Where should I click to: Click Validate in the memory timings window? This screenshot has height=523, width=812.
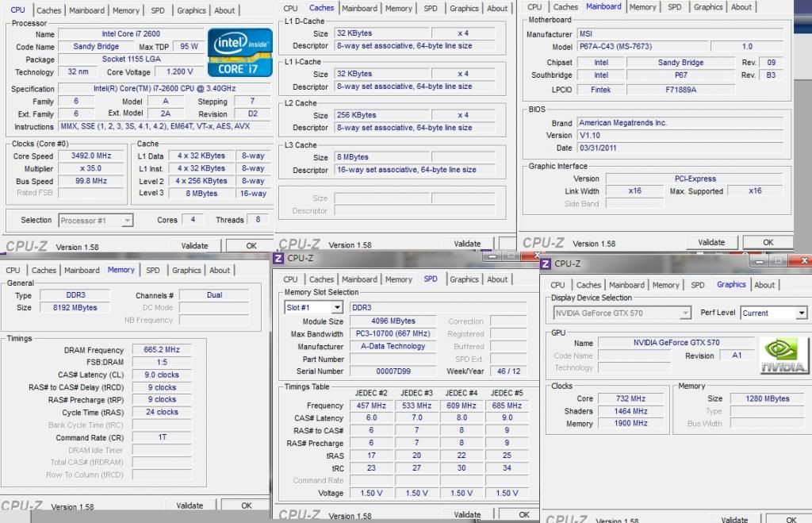point(190,506)
